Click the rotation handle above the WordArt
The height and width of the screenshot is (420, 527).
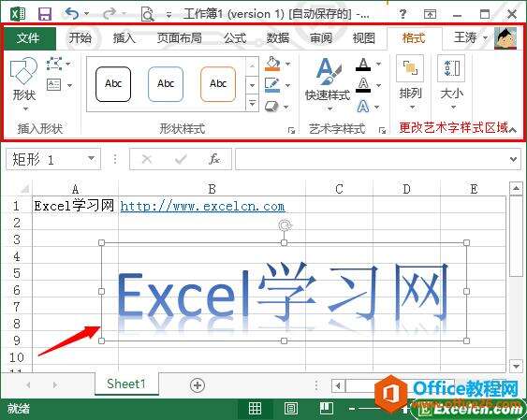(285, 225)
